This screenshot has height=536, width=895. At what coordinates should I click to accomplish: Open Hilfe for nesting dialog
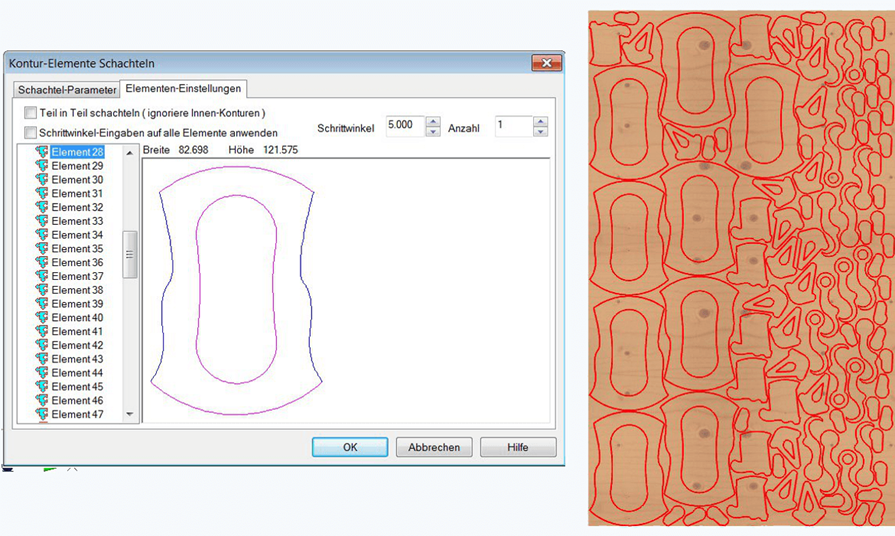pos(518,447)
